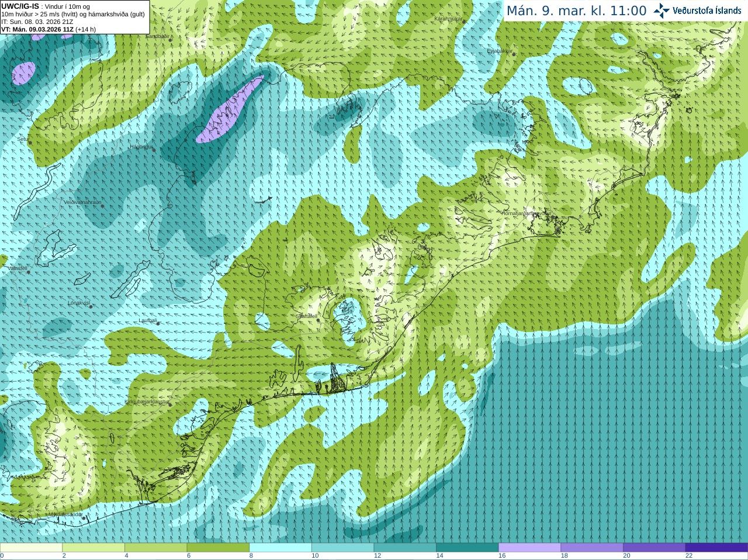Click the legend value 22
The height and width of the screenshot is (560, 748).
[689, 556]
